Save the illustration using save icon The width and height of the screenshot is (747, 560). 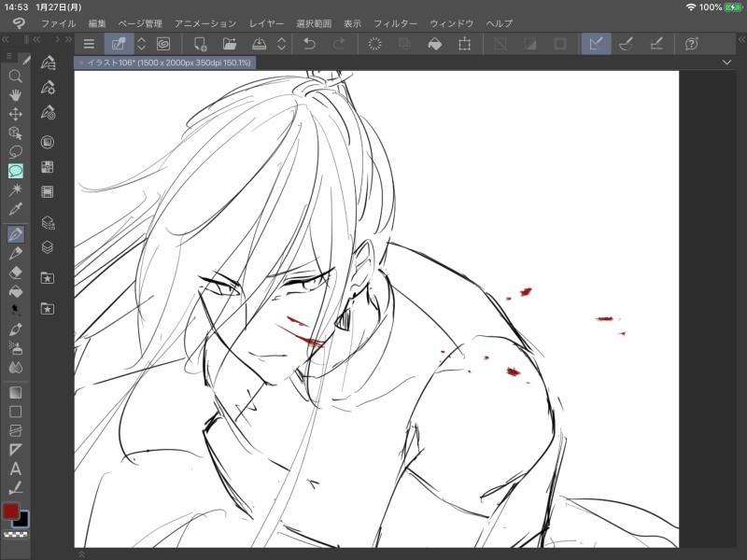(x=259, y=44)
